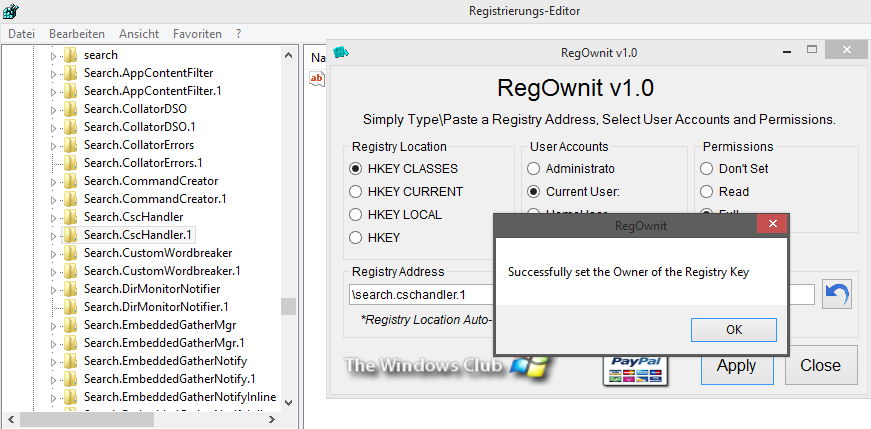The width and height of the screenshot is (871, 429).
Task: Select HKEY CLASSES radio button
Action: pyautogui.click(x=355, y=168)
